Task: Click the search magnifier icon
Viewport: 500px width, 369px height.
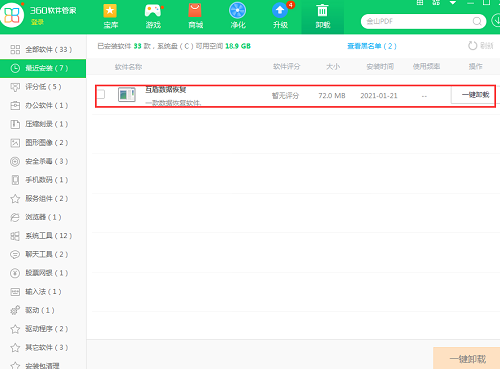Action: pos(477,21)
